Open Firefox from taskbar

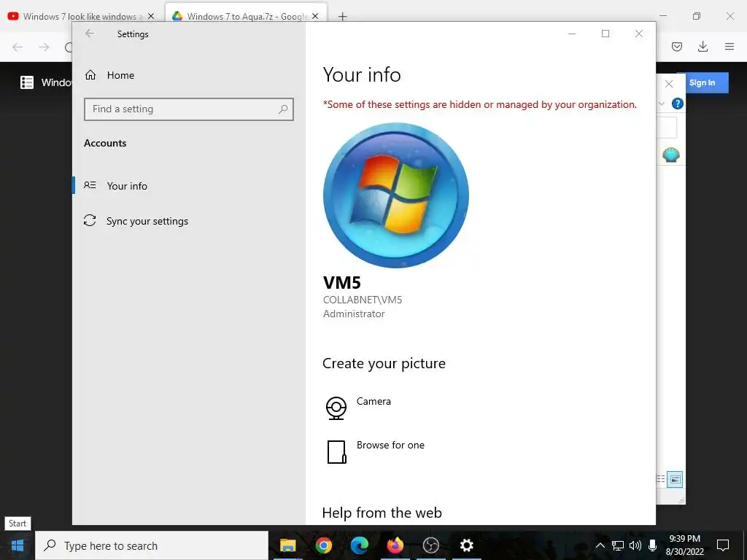coord(395,545)
